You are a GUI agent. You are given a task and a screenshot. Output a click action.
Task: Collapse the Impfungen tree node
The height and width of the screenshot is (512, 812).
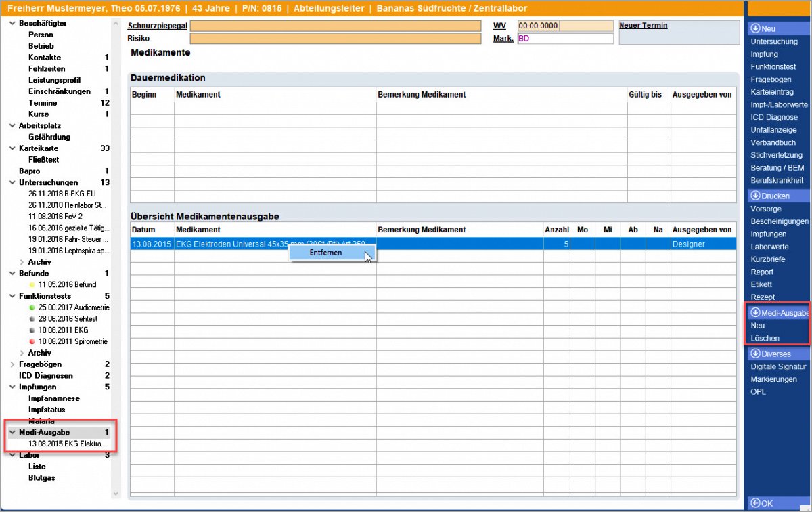click(12, 387)
